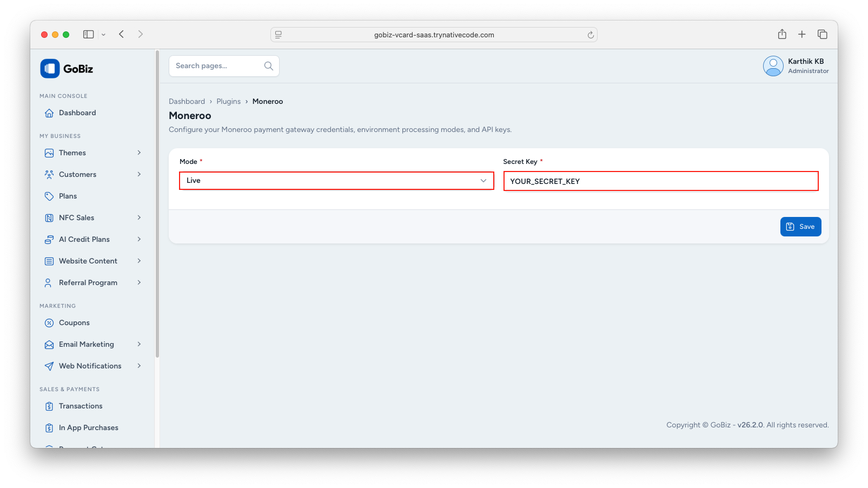Click the Moneroo page heading

[190, 116]
